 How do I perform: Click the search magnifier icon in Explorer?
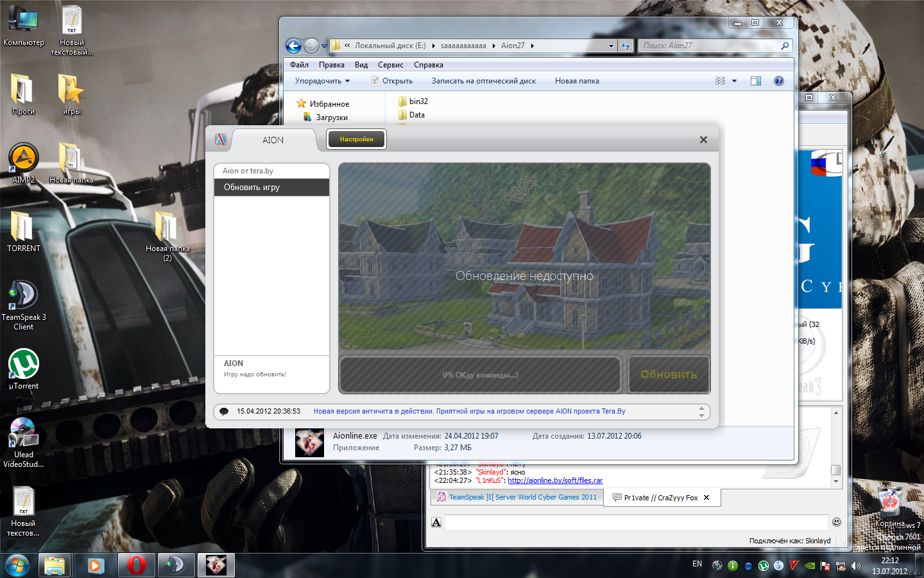pyautogui.click(x=785, y=46)
